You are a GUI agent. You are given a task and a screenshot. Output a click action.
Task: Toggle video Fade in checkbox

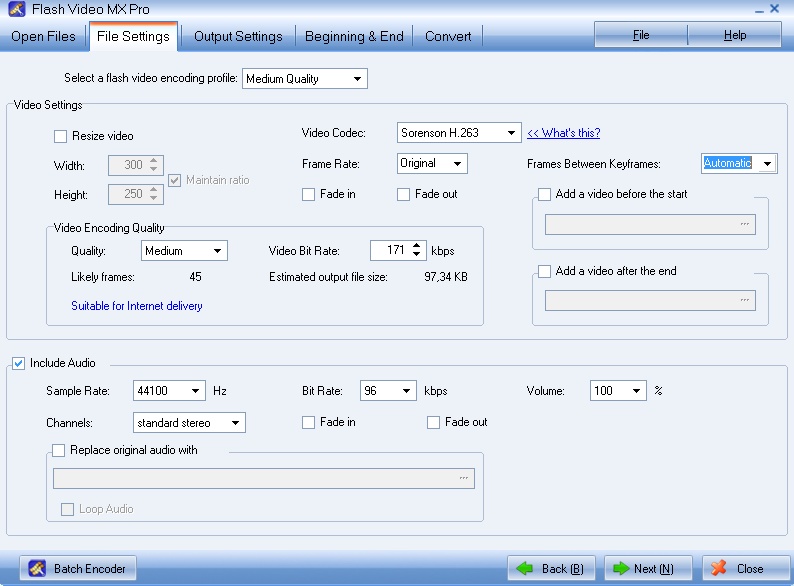tap(308, 194)
